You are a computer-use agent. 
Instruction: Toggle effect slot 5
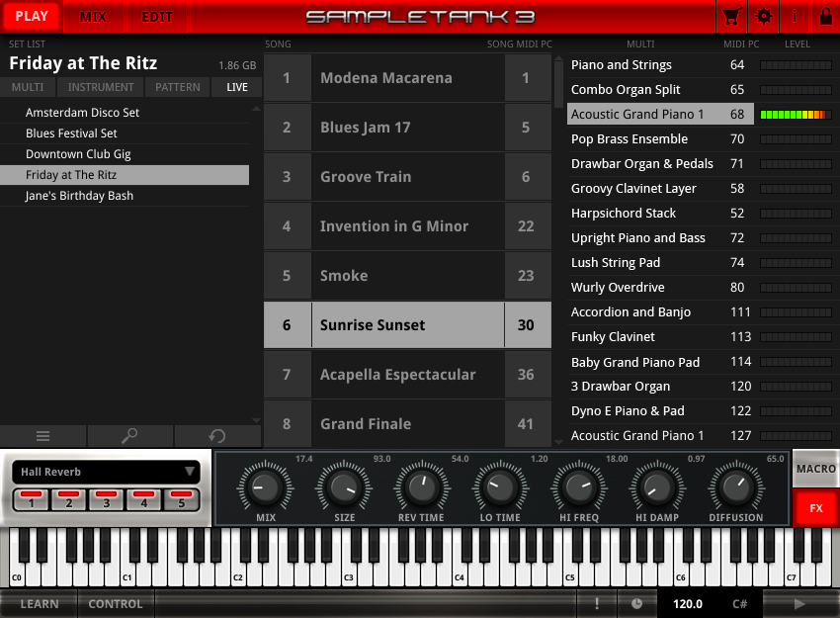tap(181, 500)
